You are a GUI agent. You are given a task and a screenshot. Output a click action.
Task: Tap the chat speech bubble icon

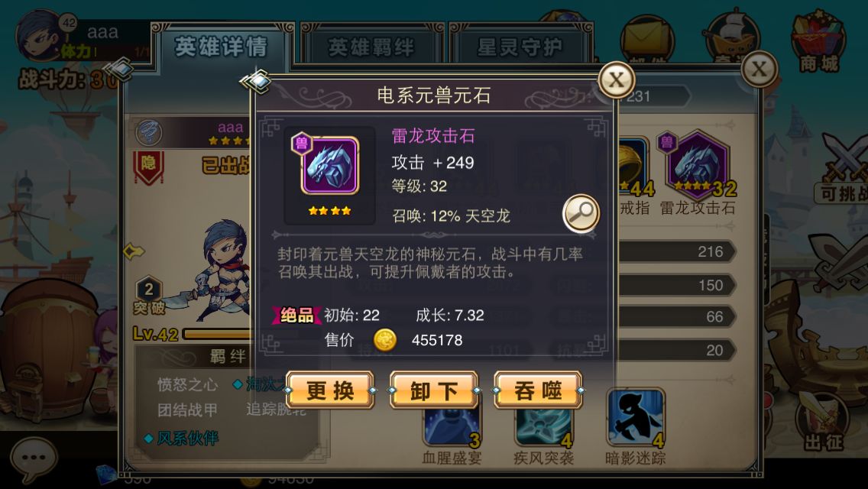[x=34, y=460]
